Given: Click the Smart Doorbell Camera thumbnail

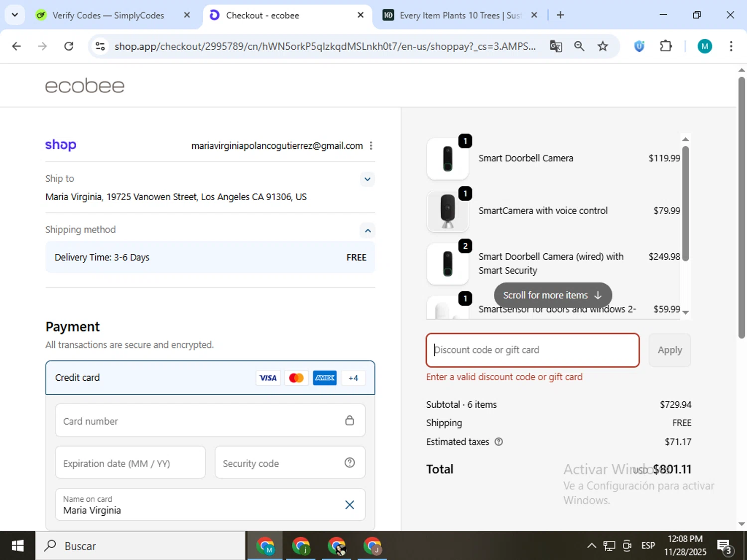Looking at the screenshot, I should [x=448, y=159].
